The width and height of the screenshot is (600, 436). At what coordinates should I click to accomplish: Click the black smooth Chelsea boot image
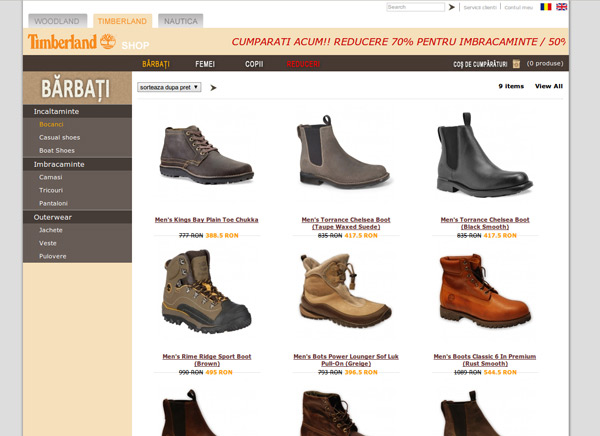[484, 155]
